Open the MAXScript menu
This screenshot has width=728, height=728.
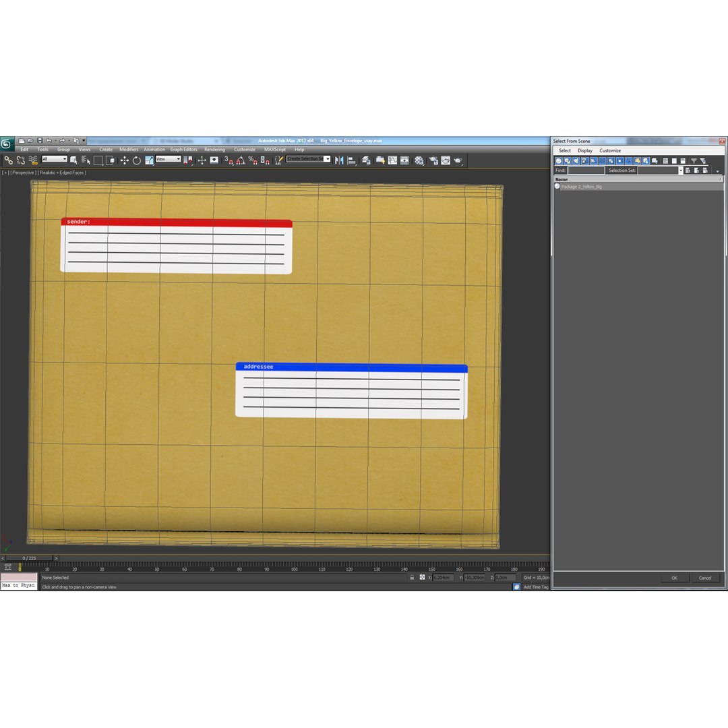click(x=275, y=150)
